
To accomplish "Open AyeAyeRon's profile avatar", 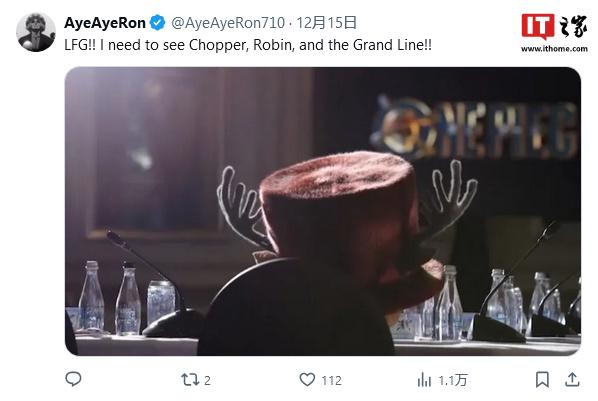I will [x=36, y=32].
